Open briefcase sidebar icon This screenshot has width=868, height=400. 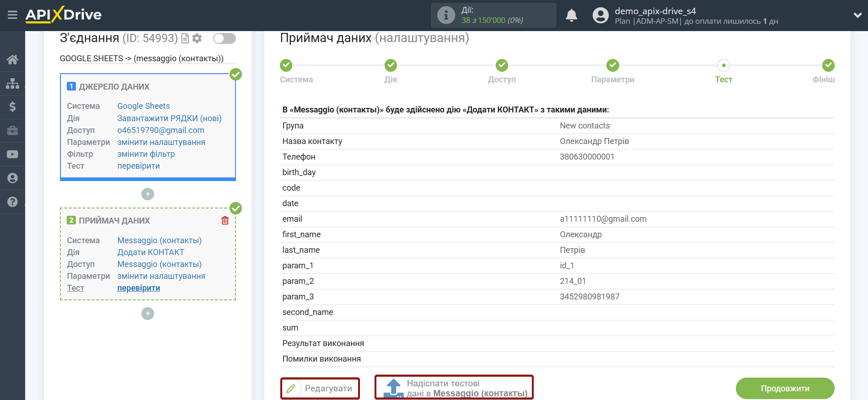[x=12, y=131]
